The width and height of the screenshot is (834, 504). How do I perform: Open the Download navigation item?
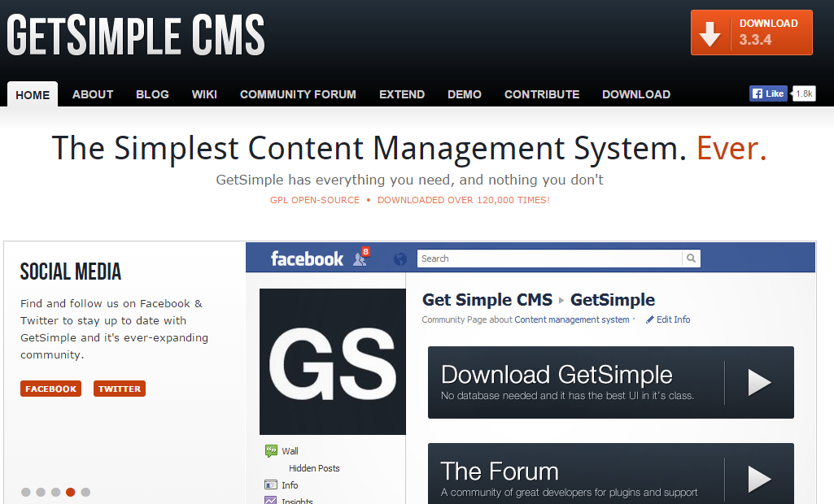click(x=636, y=94)
